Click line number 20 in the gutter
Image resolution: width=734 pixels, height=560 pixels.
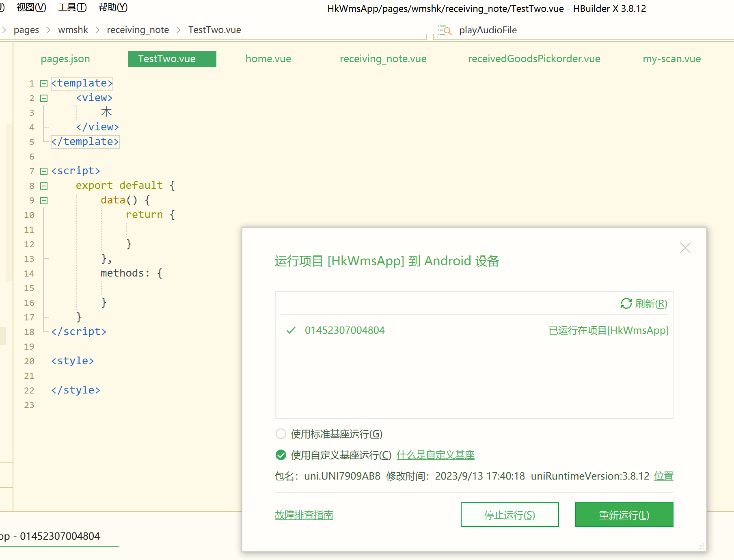tap(29, 361)
